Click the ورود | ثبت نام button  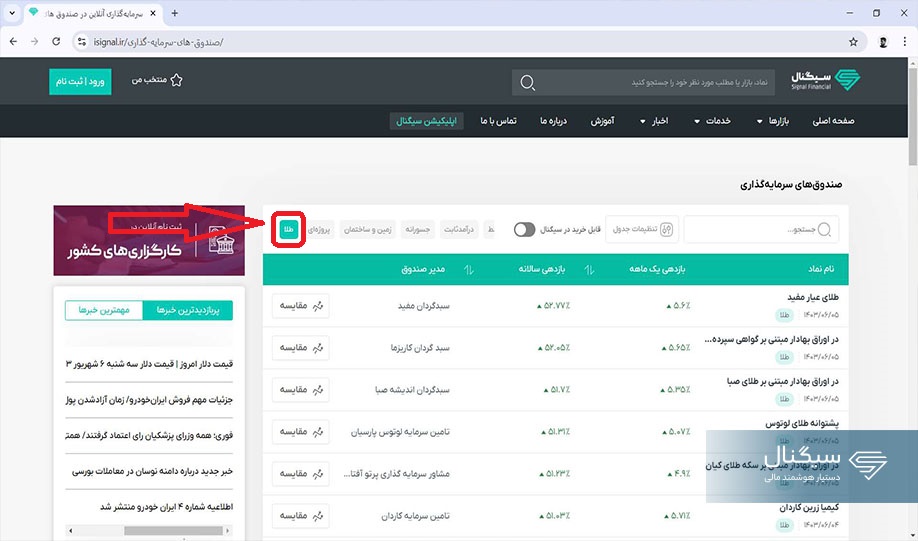pos(80,81)
